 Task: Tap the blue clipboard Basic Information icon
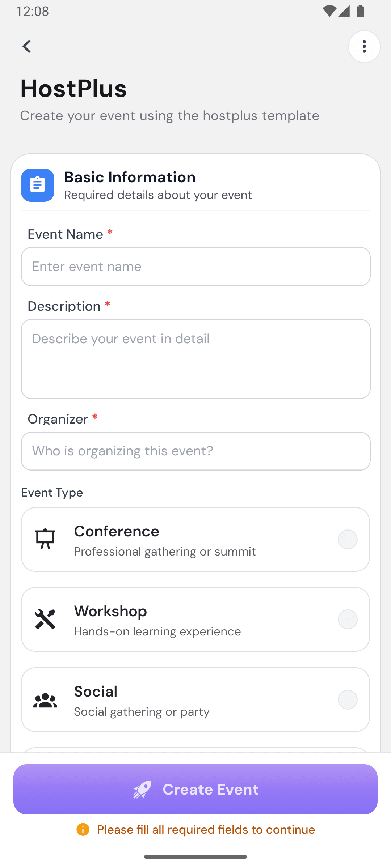[38, 185]
